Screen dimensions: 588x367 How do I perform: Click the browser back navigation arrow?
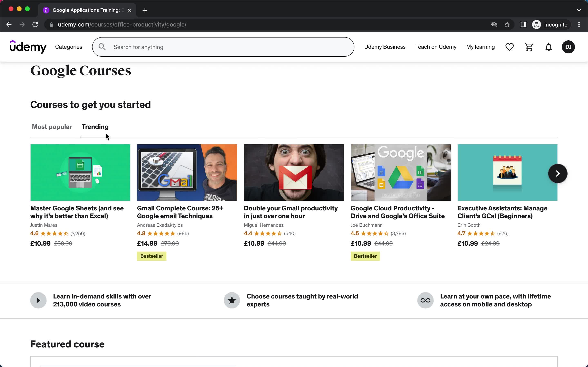pyautogui.click(x=9, y=24)
